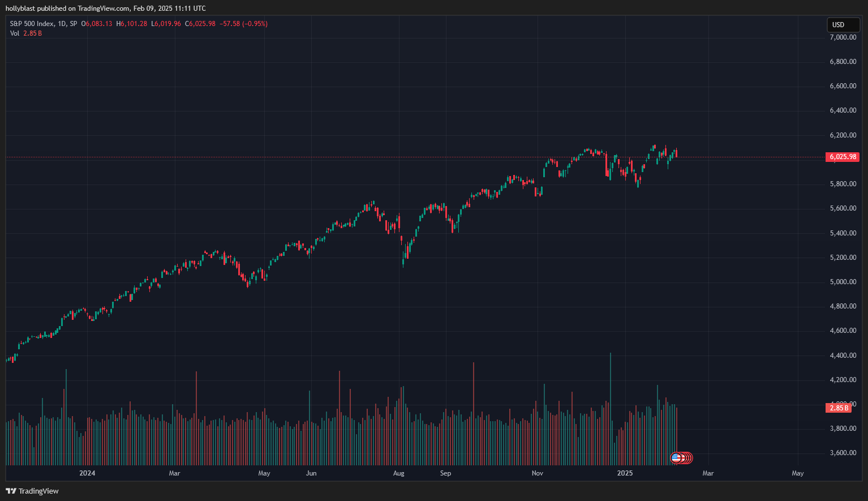Click the Jun label on time axis
Screen dimensions: 868x501
311,473
